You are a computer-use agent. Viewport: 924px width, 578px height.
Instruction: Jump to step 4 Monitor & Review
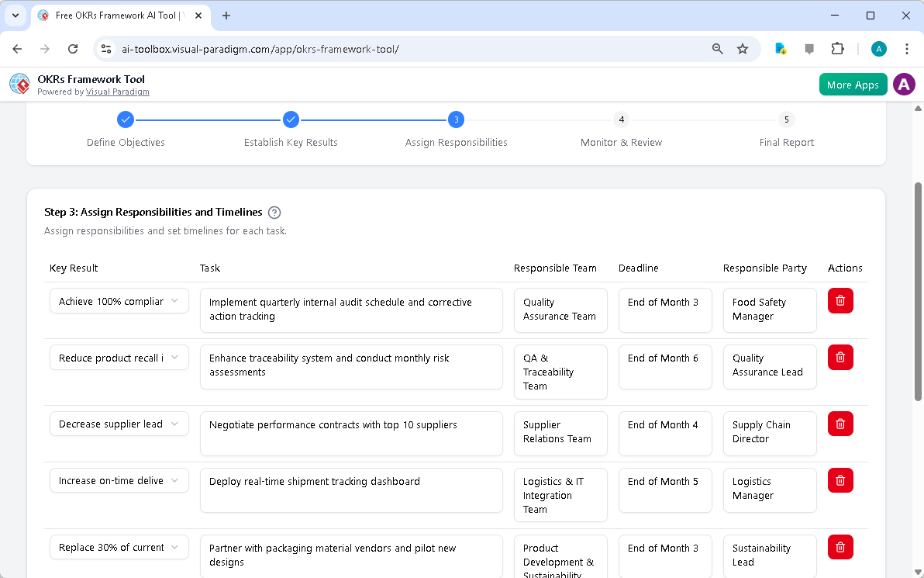point(621,119)
